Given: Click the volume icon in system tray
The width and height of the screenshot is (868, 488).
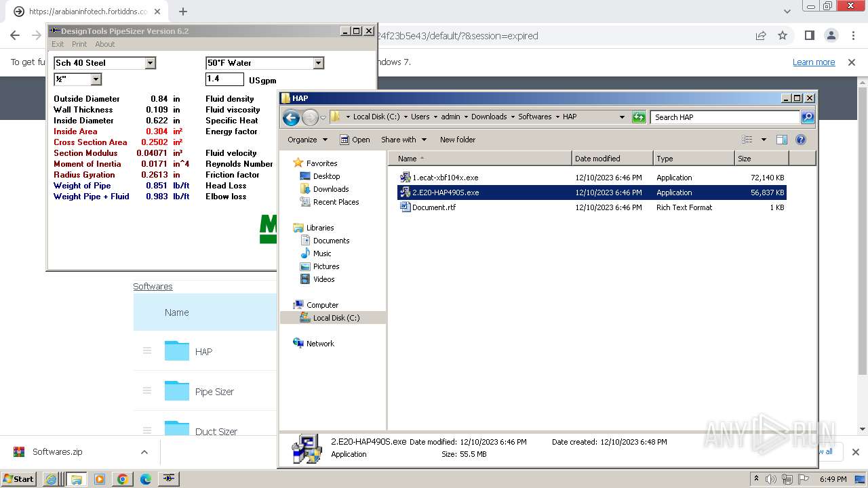Looking at the screenshot, I should pos(770,479).
